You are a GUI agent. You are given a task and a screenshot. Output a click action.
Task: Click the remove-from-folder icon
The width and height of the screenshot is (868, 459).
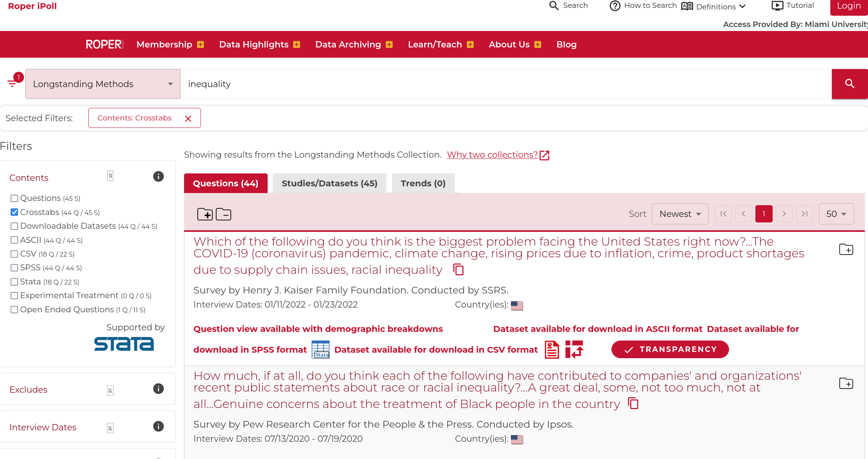(223, 214)
